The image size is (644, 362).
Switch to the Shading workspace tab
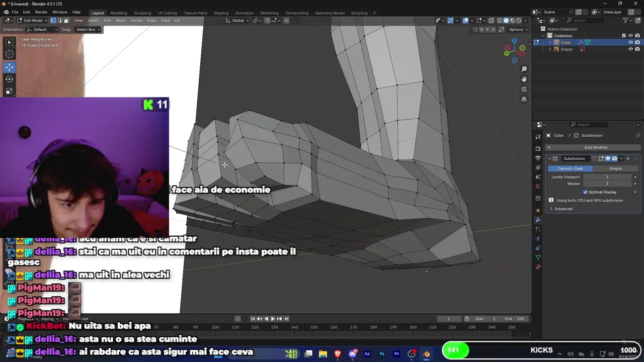tap(221, 13)
